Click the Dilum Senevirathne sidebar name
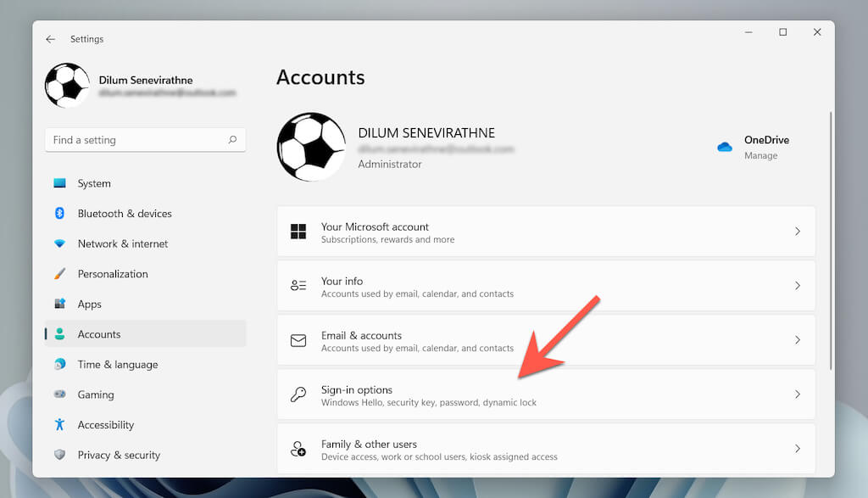This screenshot has height=498, width=868. pos(146,80)
